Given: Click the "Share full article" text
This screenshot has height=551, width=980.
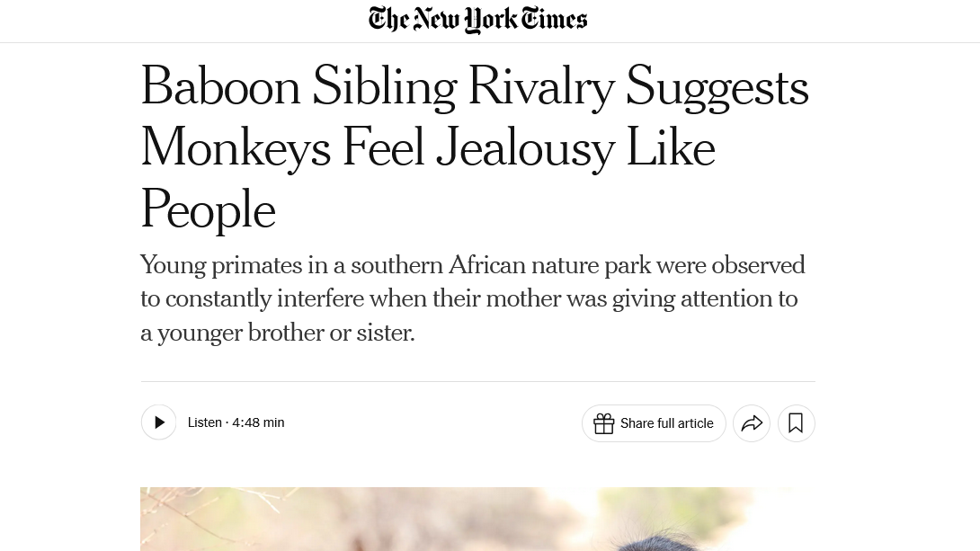Looking at the screenshot, I should point(666,423).
